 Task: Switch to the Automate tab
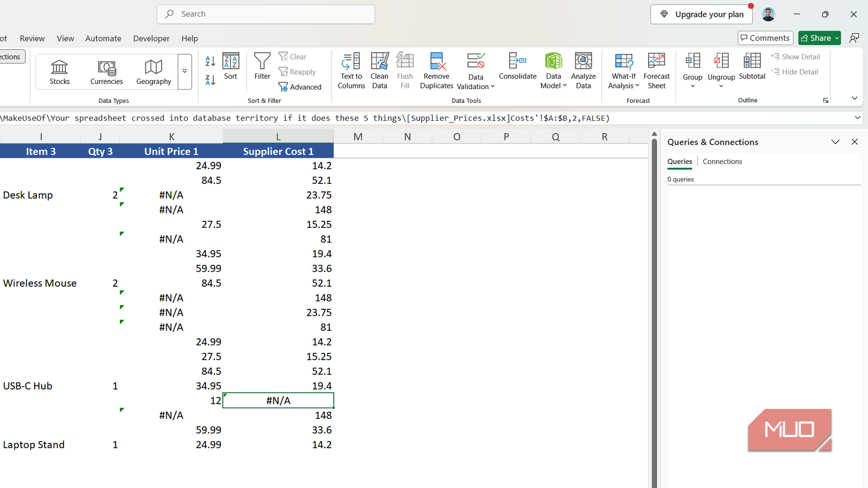103,38
